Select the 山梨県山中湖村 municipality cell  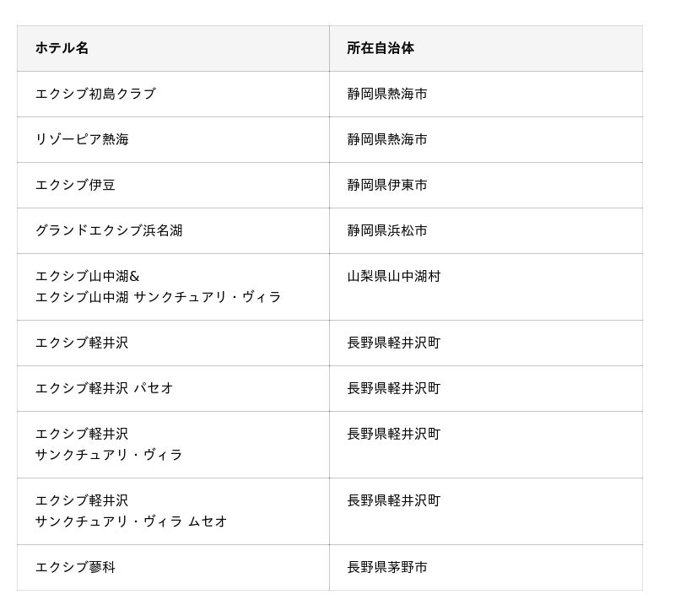coord(394,276)
